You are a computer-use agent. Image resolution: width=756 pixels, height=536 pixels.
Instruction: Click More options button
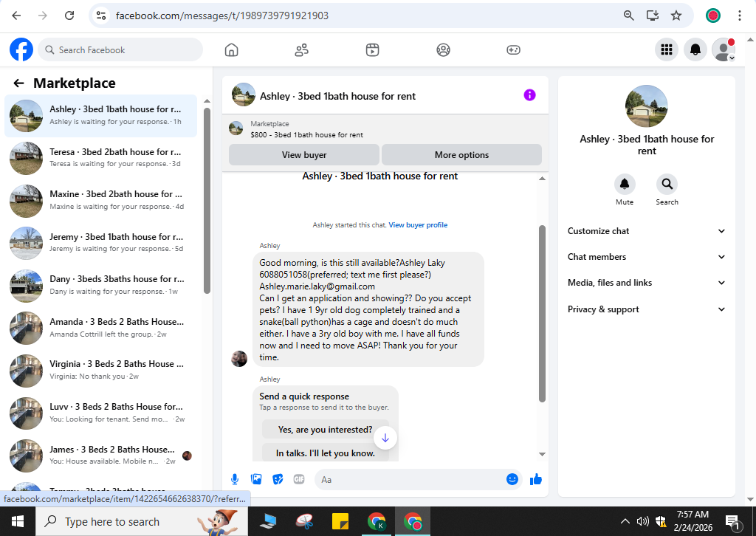coord(461,155)
